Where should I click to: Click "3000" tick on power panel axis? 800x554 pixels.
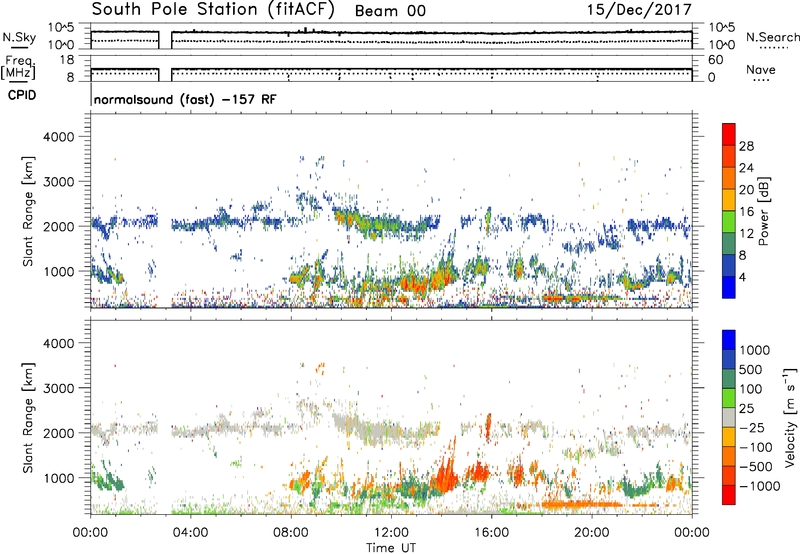click(x=58, y=182)
